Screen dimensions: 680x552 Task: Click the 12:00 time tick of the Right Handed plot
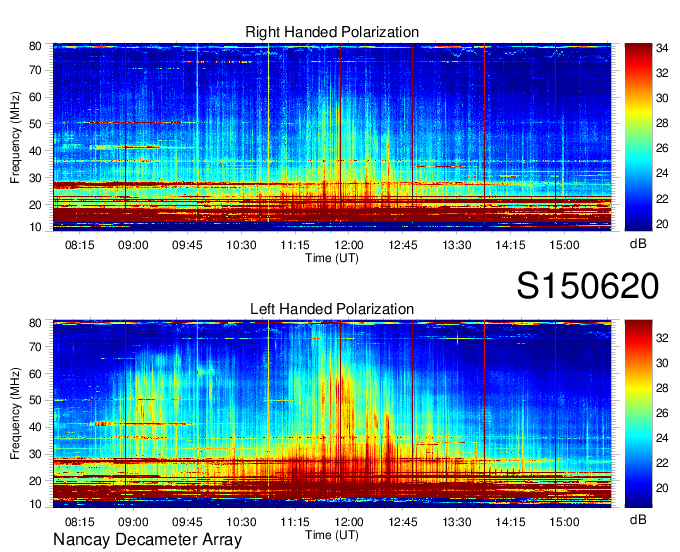coord(349,245)
